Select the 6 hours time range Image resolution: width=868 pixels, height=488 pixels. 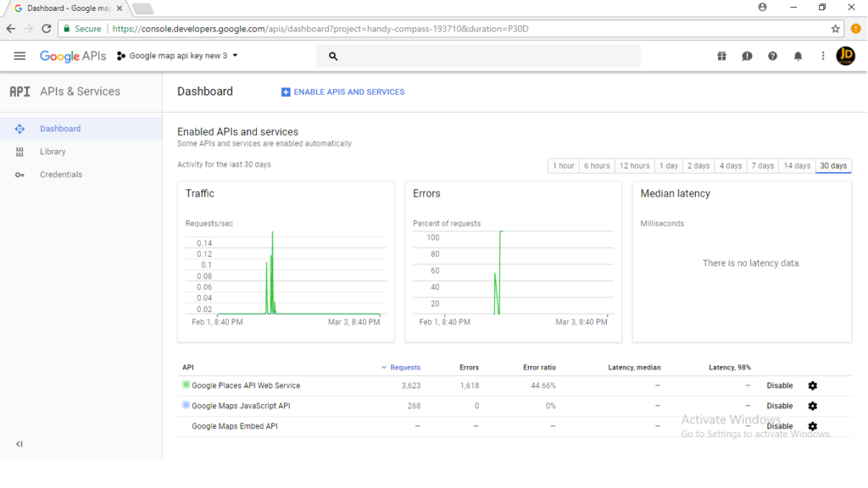[x=597, y=166]
